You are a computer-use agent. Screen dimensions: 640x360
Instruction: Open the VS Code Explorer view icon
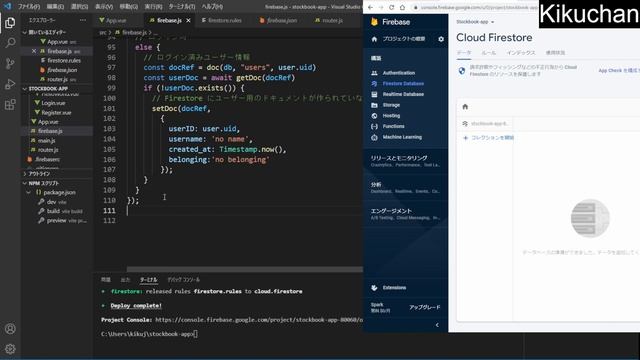[10, 22]
